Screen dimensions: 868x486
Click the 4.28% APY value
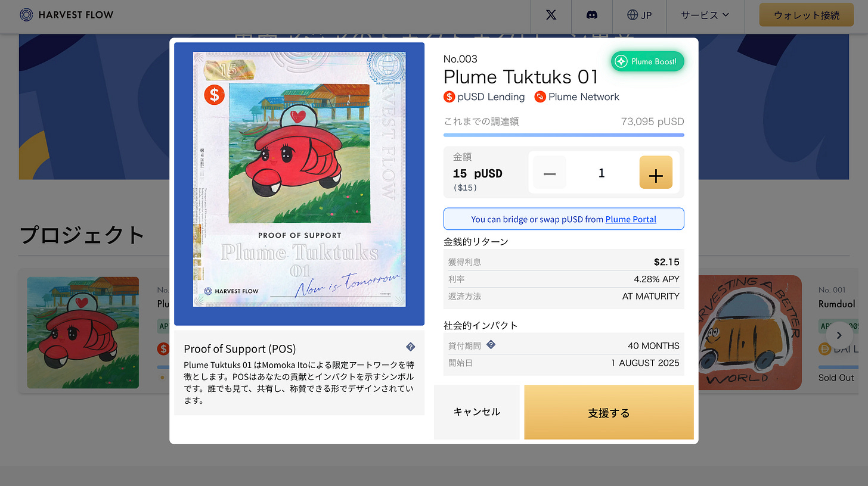(x=656, y=279)
